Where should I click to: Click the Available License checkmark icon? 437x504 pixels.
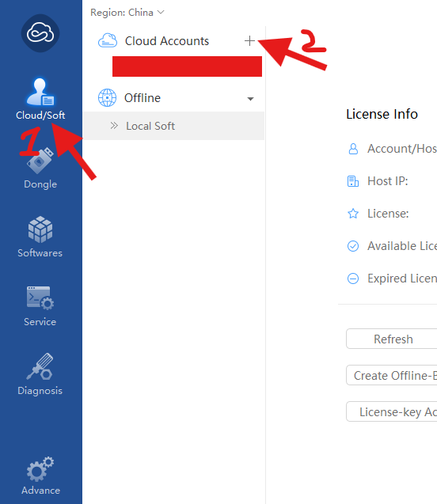[x=353, y=246]
